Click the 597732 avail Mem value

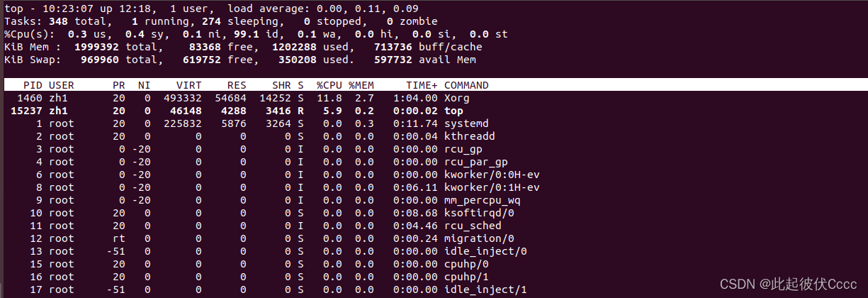(393, 60)
